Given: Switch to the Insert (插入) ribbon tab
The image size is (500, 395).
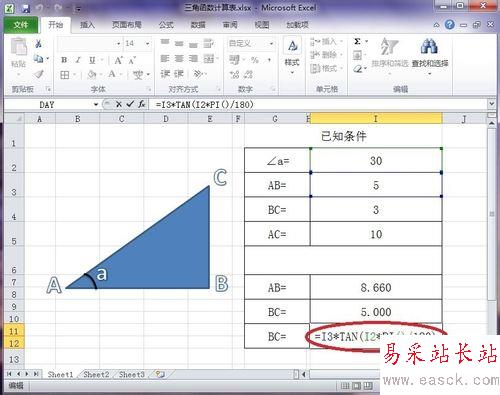Looking at the screenshot, I should pos(87,25).
